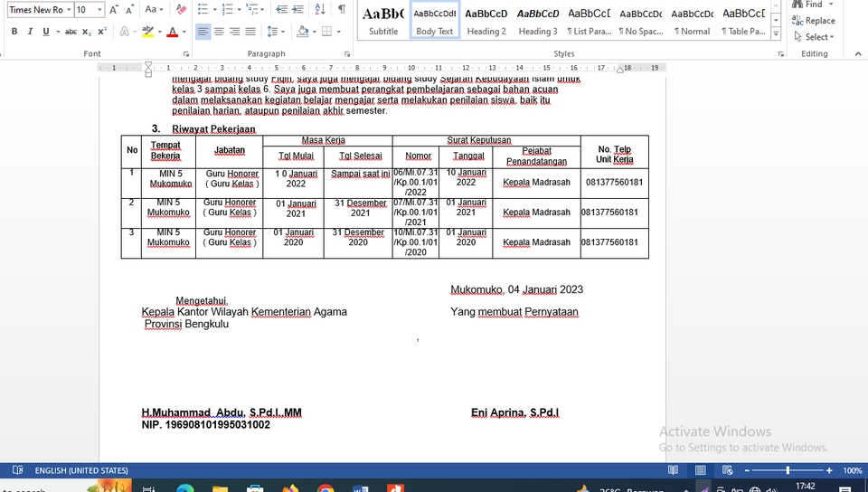Click Decrease Indent icon
The image size is (868, 492).
click(282, 9)
